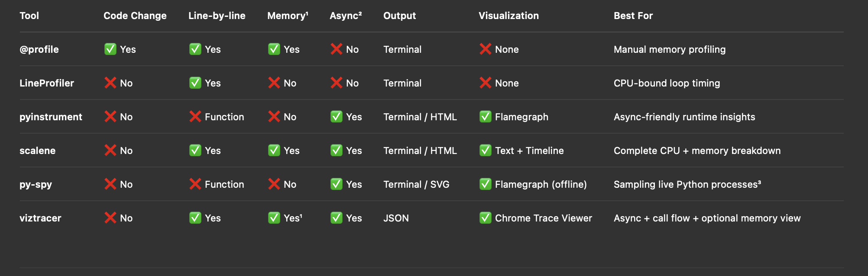Click Terminal output in @profile row
This screenshot has height=276, width=868.
coord(402,49)
